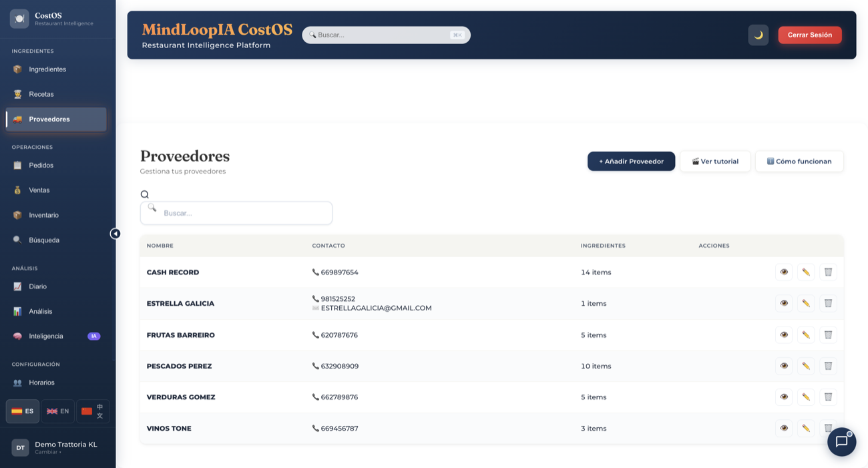Open Ventas in the sidebar
The width and height of the screenshot is (868, 468).
click(56, 190)
